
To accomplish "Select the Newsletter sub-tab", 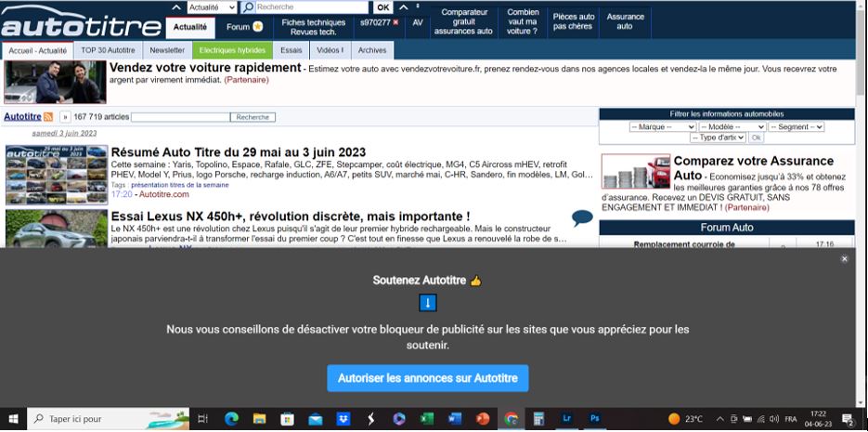I will [x=167, y=50].
